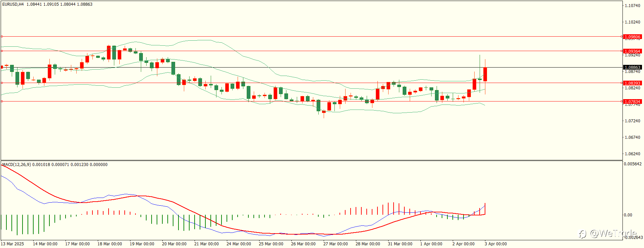Select the 1.07834 support price label
Viewport: 644px width, 248px height.
tap(632, 101)
